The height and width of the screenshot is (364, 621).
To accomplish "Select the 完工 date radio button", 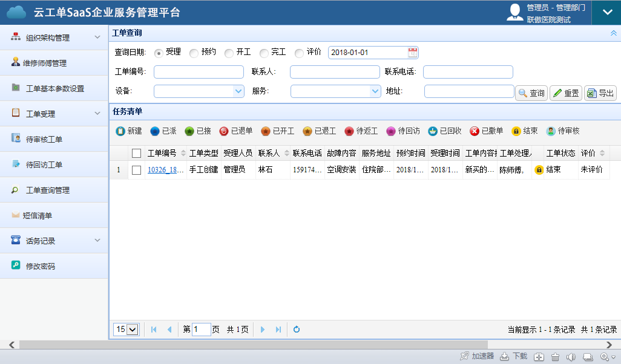I will (x=264, y=53).
